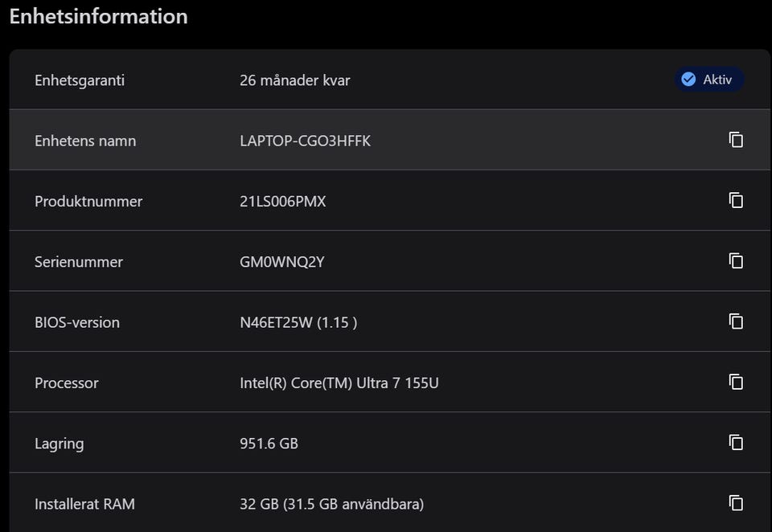This screenshot has width=772, height=532.
Task: Copy the device name LAPTOP-CGO3HFFK
Action: click(736, 140)
